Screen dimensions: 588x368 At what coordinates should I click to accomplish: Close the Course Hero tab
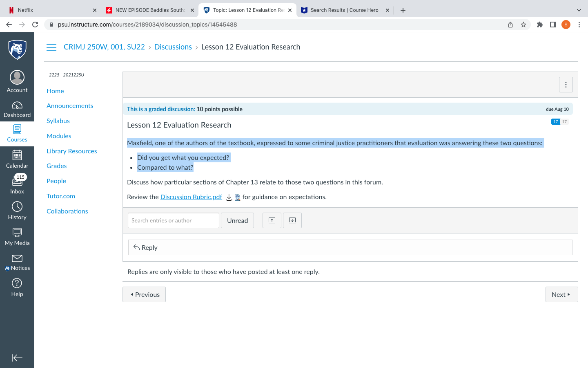click(x=388, y=10)
